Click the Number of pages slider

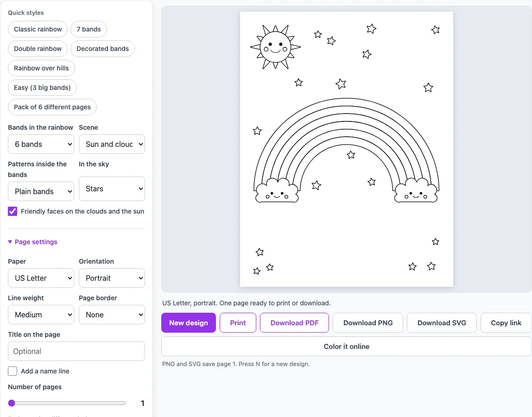(67, 403)
